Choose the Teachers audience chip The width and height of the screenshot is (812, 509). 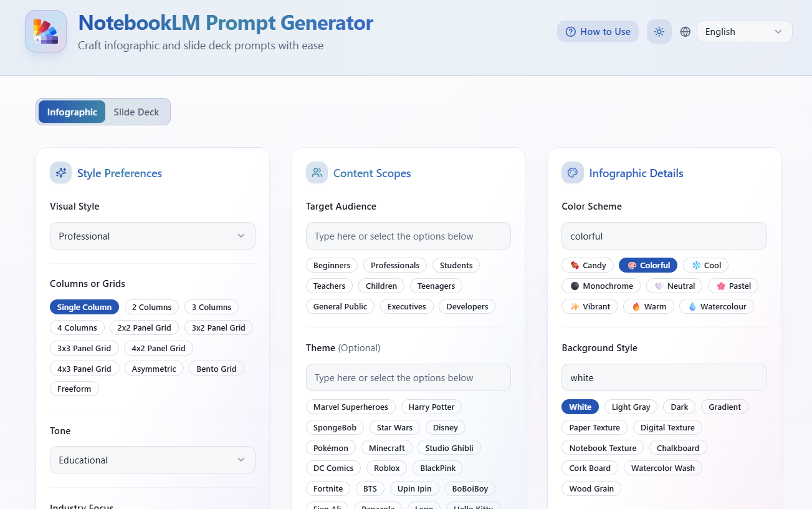tap(330, 286)
